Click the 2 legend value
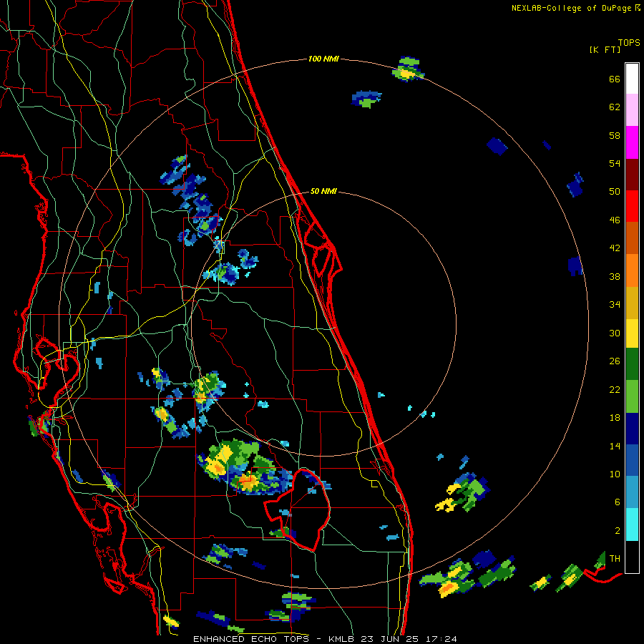The height and width of the screenshot is (644, 644). 618,531
